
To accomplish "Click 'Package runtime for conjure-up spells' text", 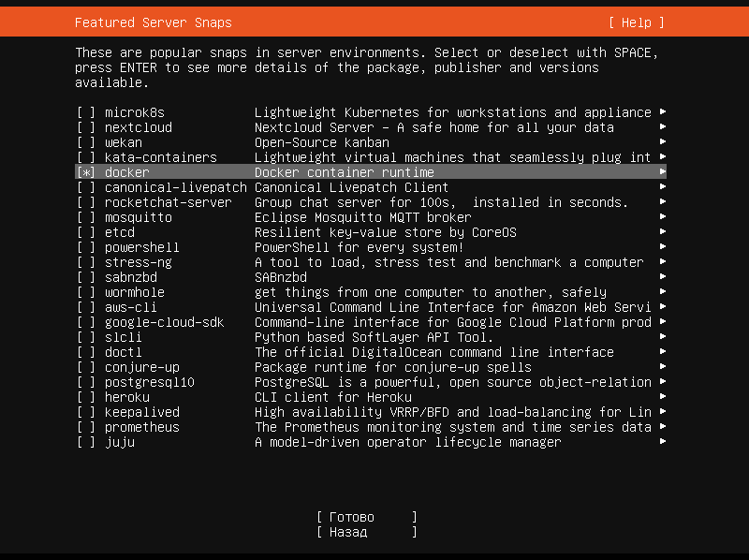I will pos(393,367).
